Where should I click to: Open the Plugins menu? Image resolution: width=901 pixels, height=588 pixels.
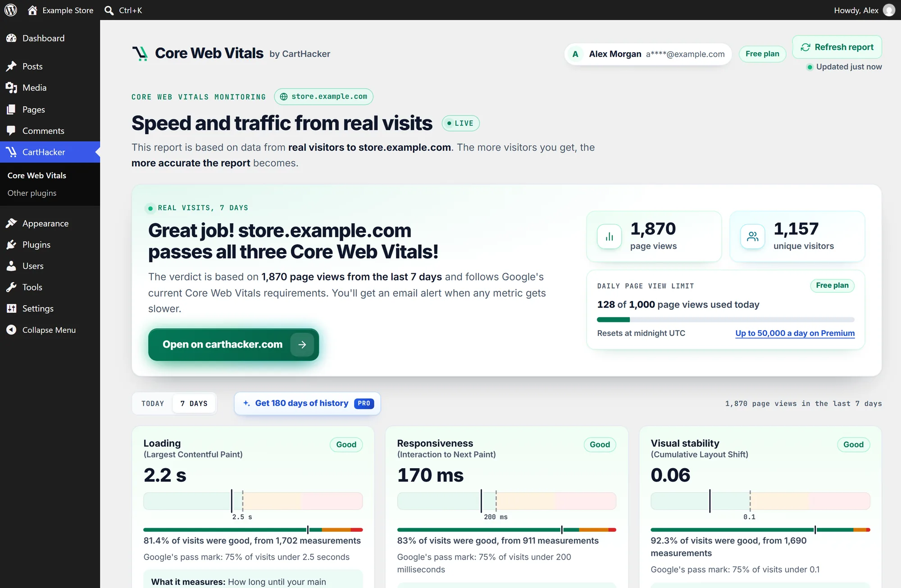[x=50, y=244]
